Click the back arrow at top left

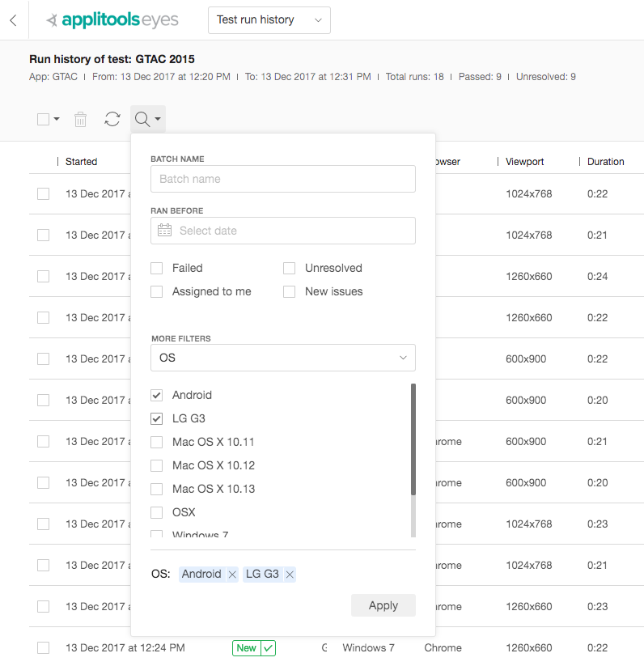12,19
